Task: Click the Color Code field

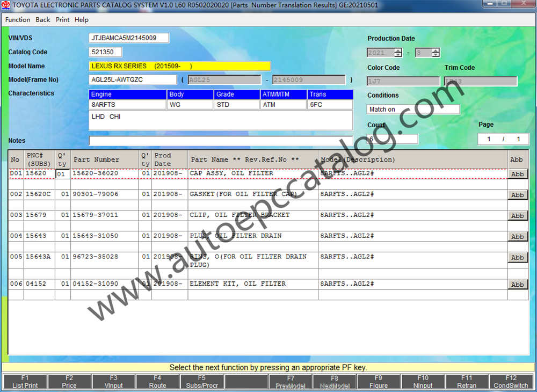Action: point(403,81)
